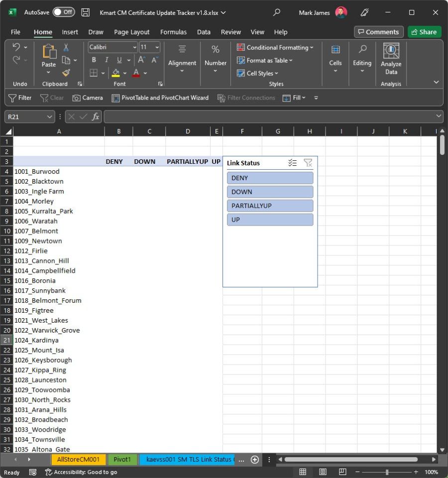Open the Cells group button
The image size is (448, 478).
[x=335, y=59]
